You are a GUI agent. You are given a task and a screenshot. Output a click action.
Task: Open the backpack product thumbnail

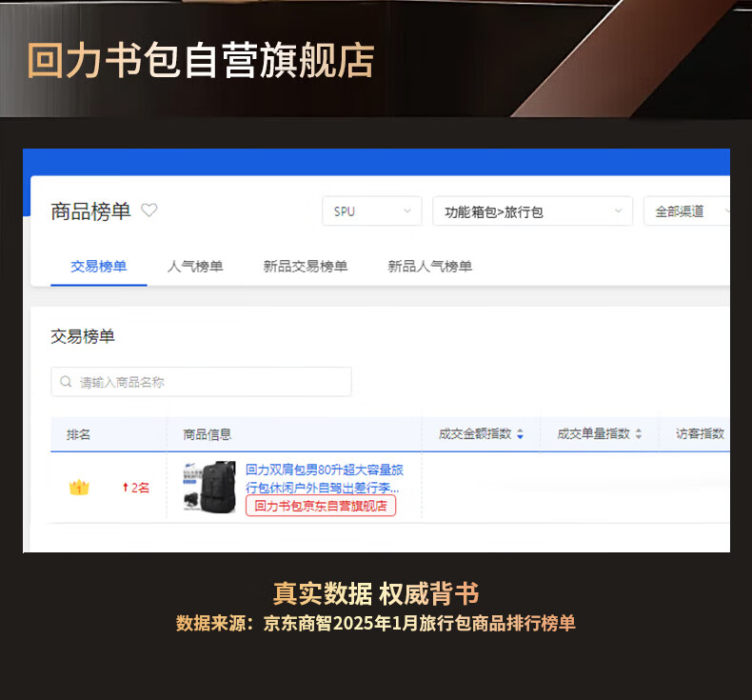point(209,487)
